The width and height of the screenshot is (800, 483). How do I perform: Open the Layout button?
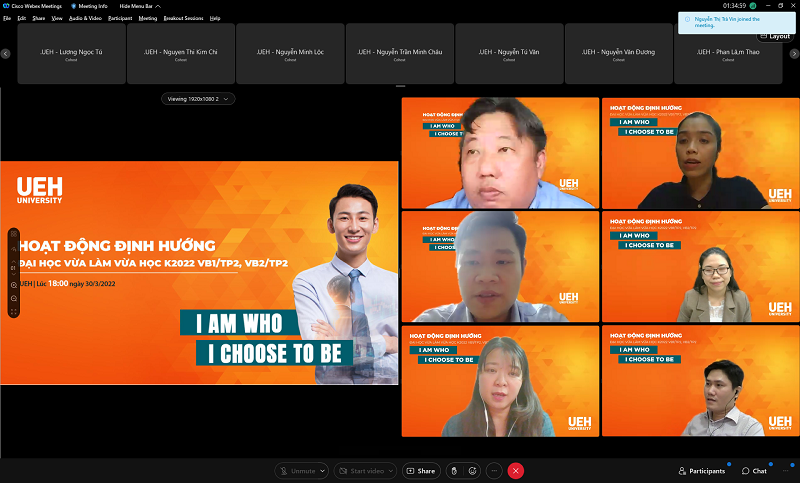[x=775, y=36]
